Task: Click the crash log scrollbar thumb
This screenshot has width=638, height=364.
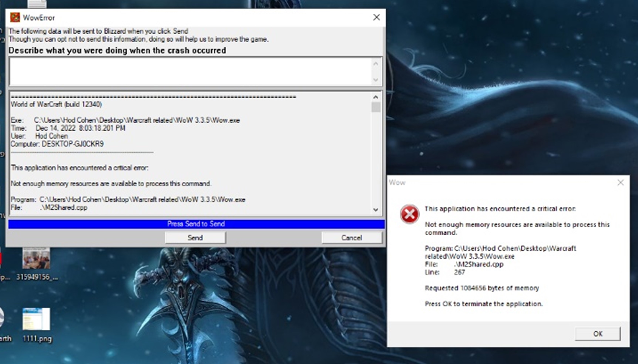Action: pyautogui.click(x=376, y=107)
